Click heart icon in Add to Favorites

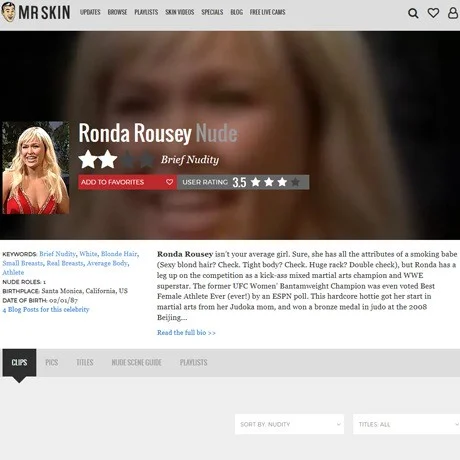tap(169, 182)
